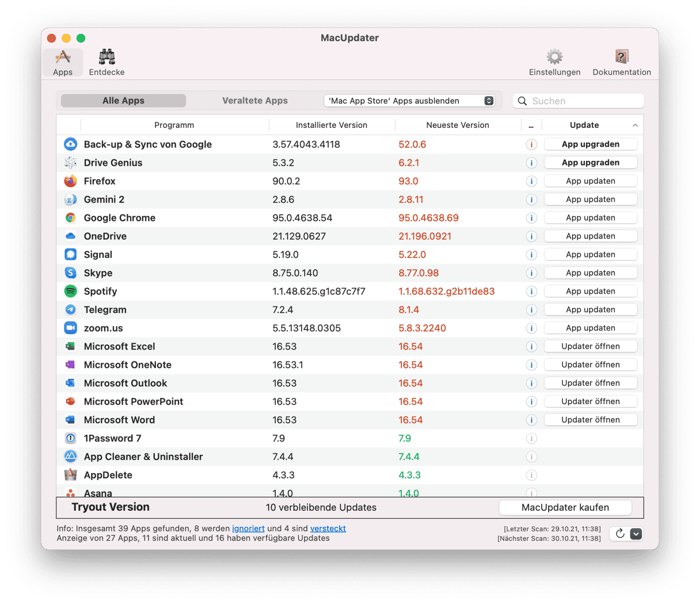Screen dimensions: 700x604
Task: Show info icon for Skype row
Action: coord(531,273)
